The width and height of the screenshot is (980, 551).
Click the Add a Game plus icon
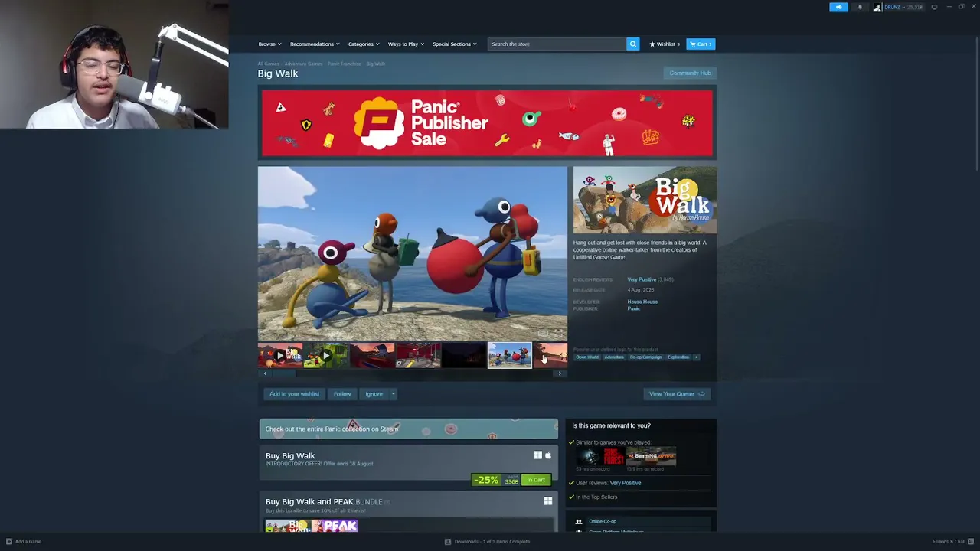click(9, 541)
